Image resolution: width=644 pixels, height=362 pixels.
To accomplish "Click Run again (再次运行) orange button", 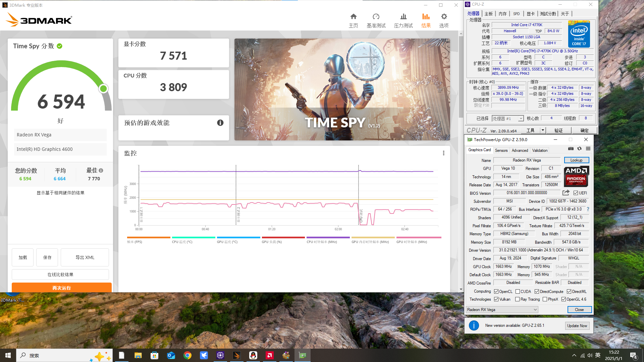I will pos(62,288).
